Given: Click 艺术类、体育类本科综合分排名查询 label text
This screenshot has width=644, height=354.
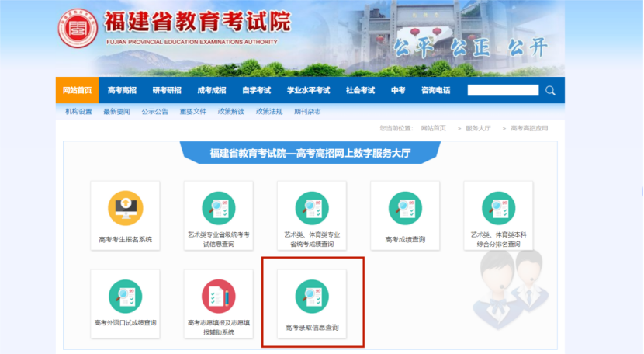Looking at the screenshot, I should (498, 239).
